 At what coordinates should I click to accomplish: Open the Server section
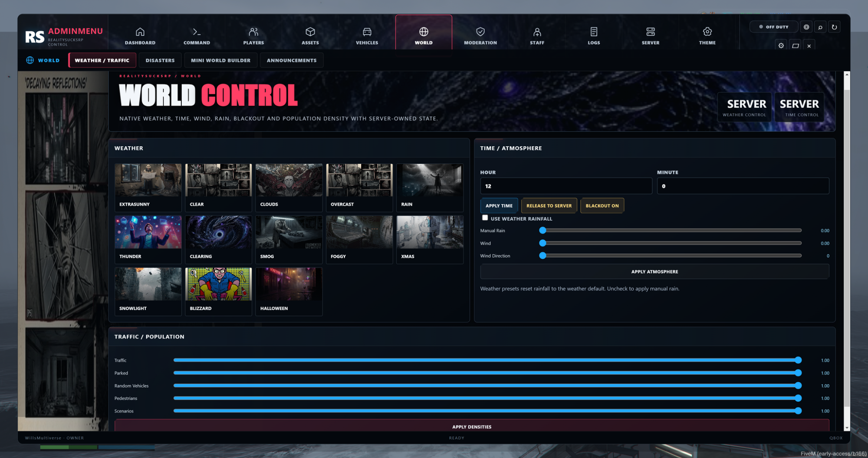[650, 36]
